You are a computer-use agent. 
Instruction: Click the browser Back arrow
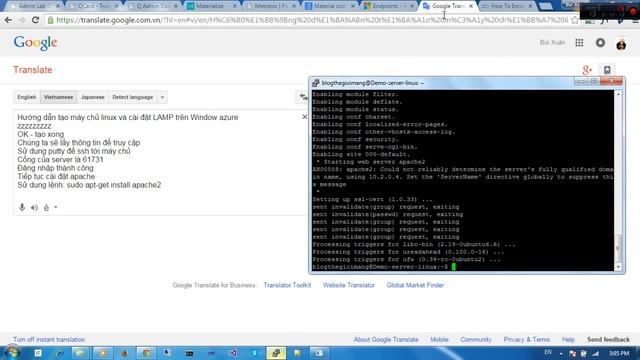click(x=8, y=20)
